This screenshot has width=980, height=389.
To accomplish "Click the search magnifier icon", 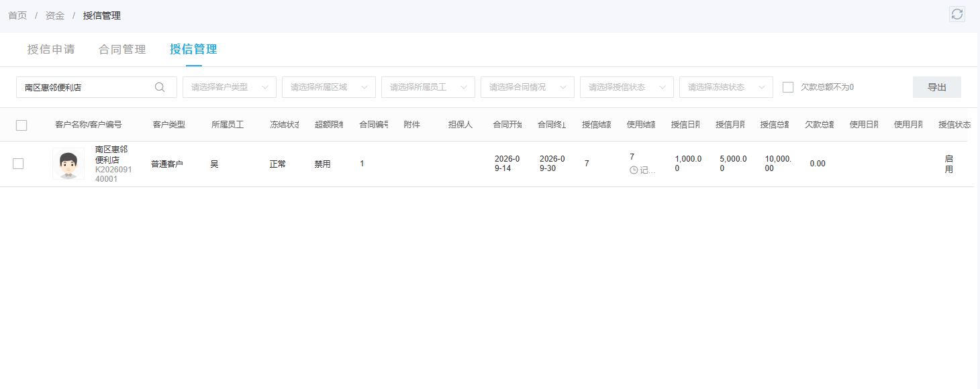I will (x=160, y=87).
